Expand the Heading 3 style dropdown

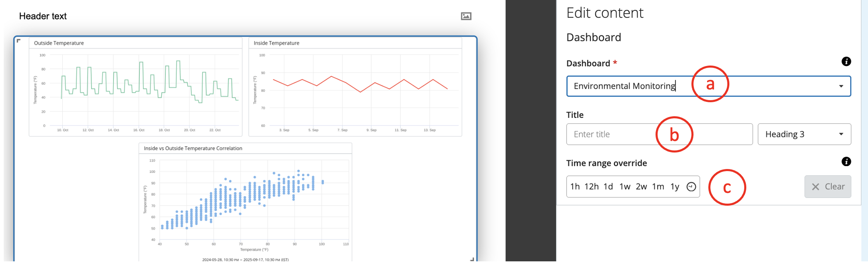804,134
